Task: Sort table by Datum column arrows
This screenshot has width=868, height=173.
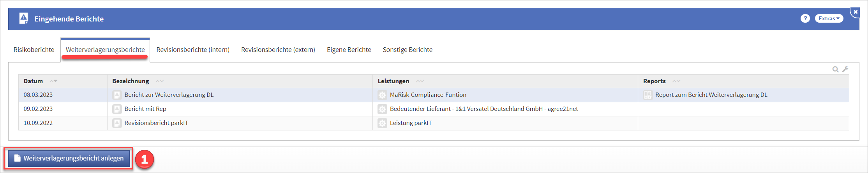Action: 53,81
